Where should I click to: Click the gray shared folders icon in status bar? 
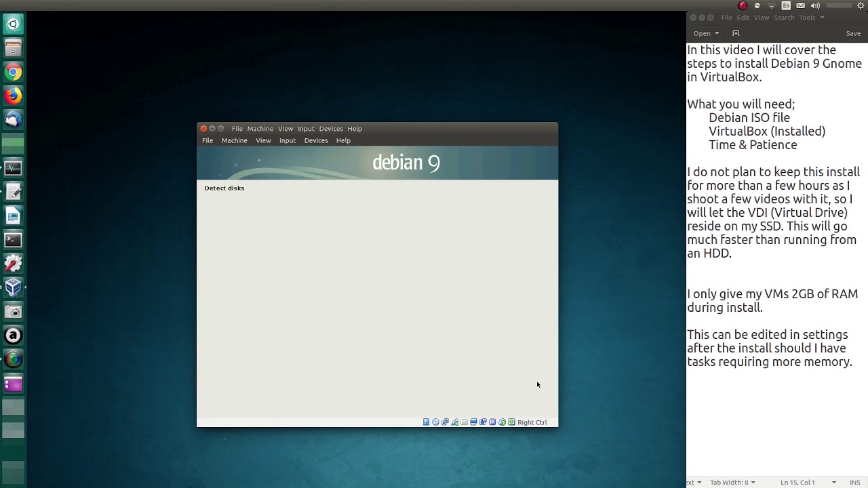point(464,422)
